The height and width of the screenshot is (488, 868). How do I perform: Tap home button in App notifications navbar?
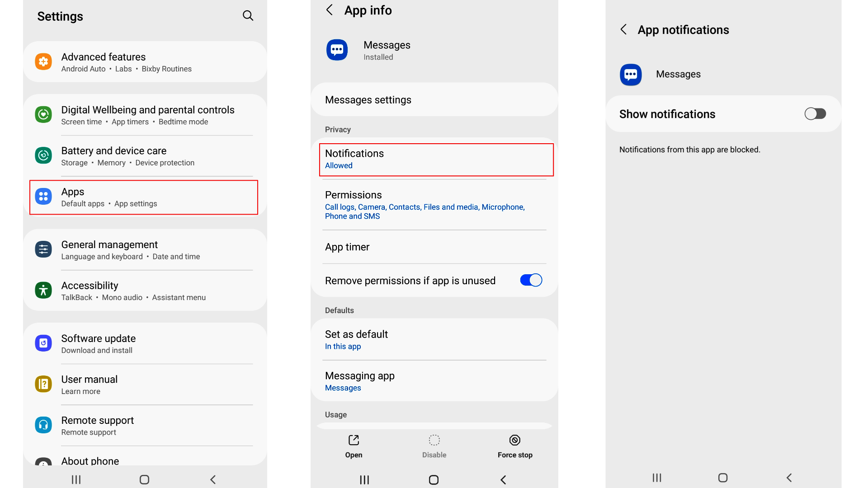723,478
